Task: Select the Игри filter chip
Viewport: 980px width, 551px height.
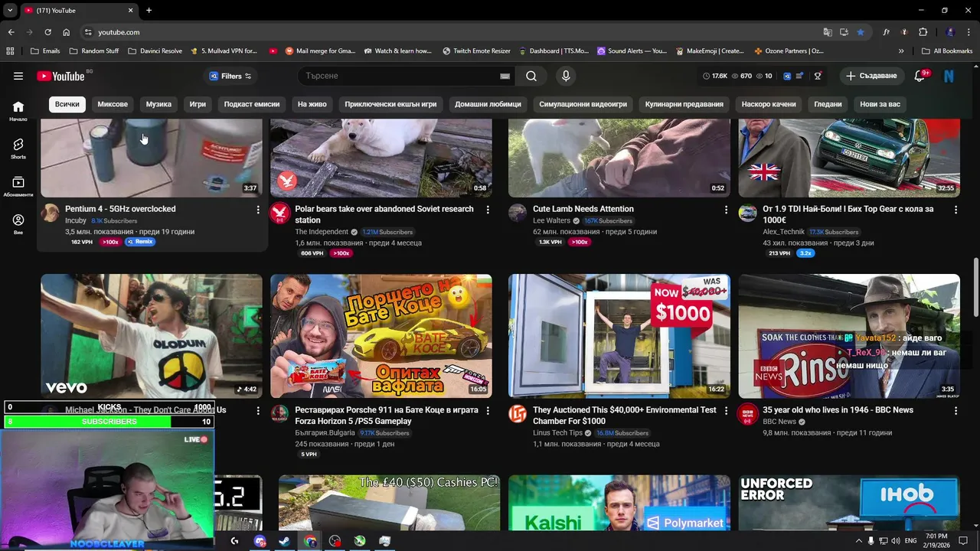Action: click(x=198, y=104)
